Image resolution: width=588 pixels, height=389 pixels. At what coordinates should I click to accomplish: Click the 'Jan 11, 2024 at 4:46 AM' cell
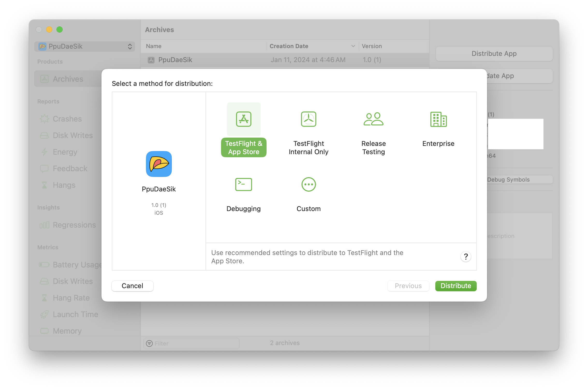(x=308, y=60)
